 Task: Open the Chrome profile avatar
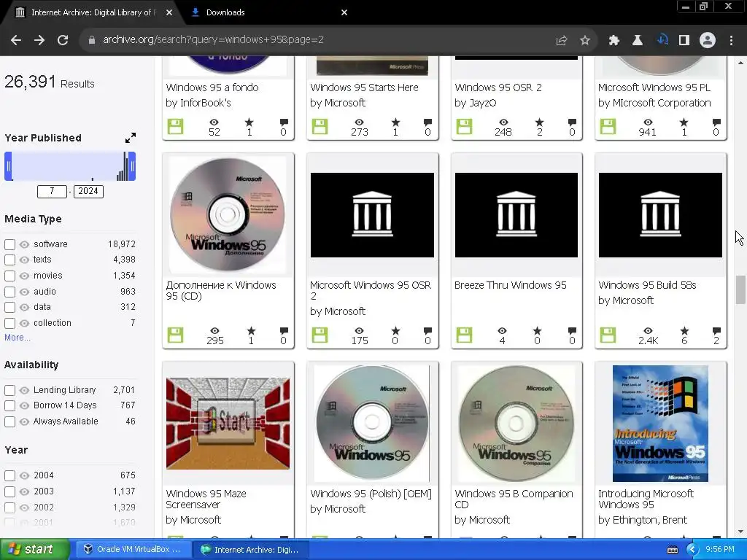pyautogui.click(x=708, y=41)
